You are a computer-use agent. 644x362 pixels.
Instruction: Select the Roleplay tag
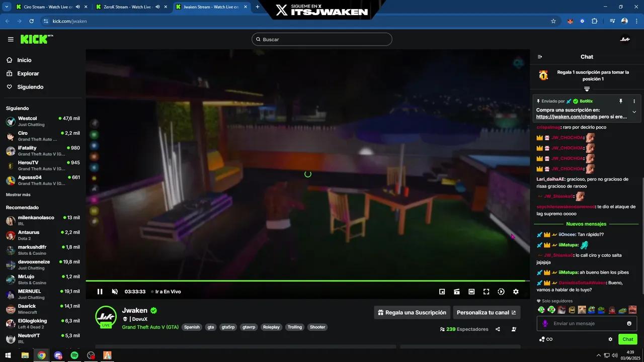click(271, 327)
